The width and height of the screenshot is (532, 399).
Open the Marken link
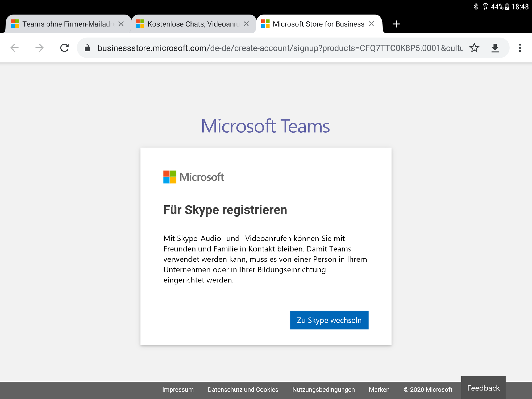[379, 389]
